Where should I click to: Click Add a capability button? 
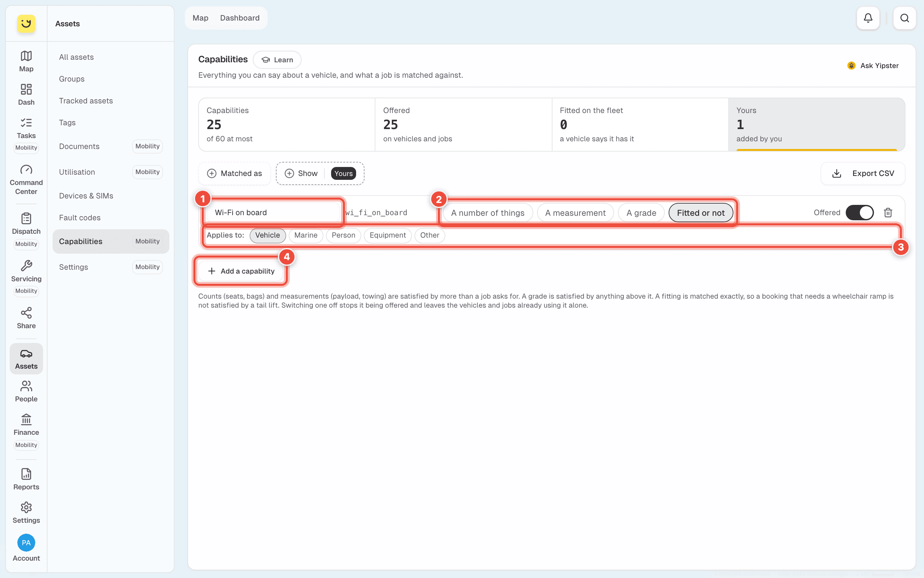coord(241,271)
